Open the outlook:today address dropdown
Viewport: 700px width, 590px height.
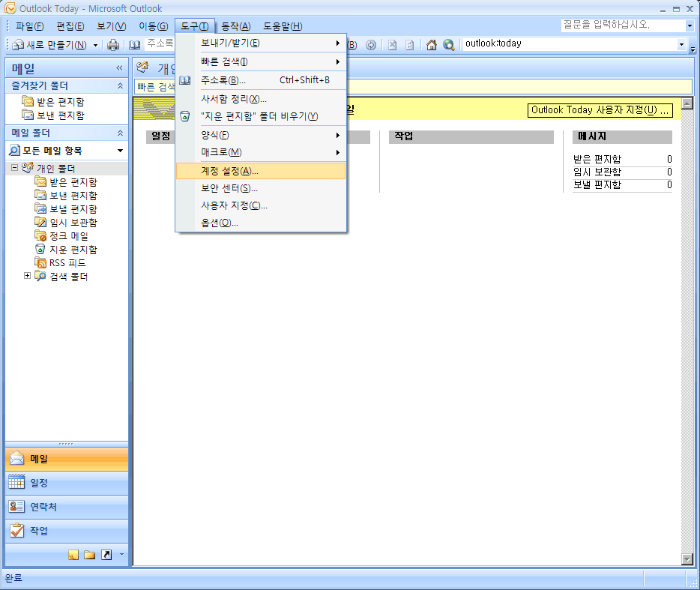681,44
